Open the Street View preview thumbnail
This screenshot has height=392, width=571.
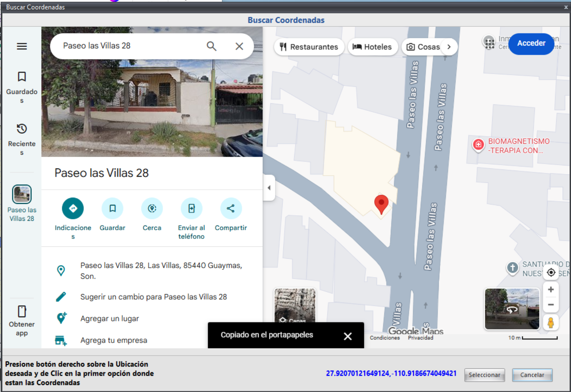[512, 309]
